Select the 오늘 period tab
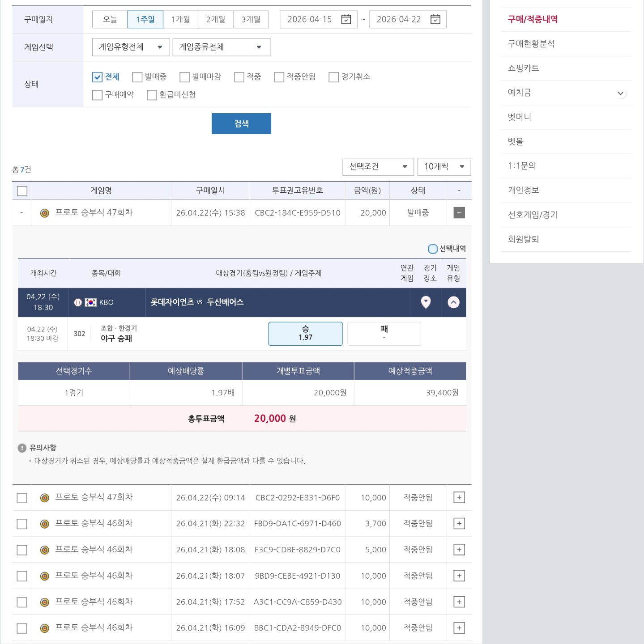 [110, 19]
